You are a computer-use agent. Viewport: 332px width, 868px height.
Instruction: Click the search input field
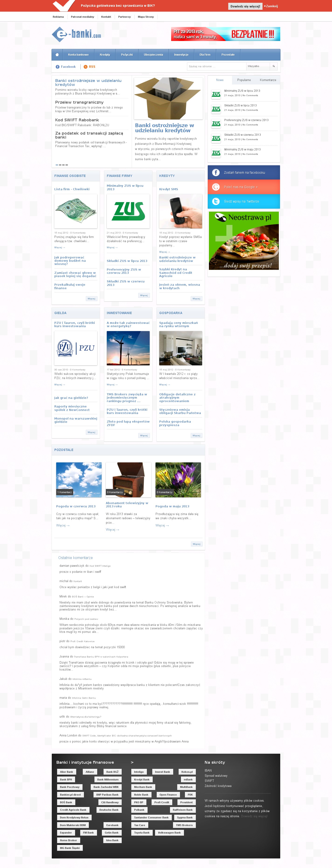[217, 66]
